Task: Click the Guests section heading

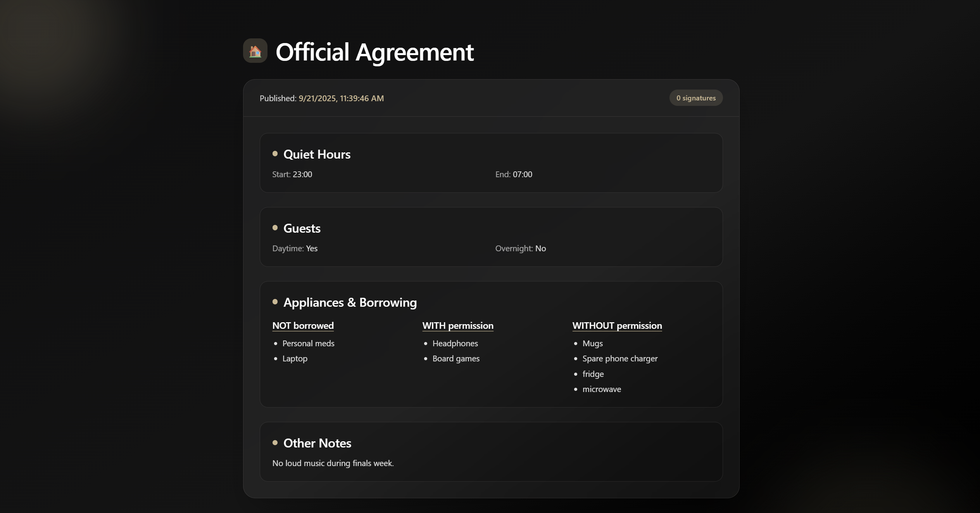Action: pos(302,228)
